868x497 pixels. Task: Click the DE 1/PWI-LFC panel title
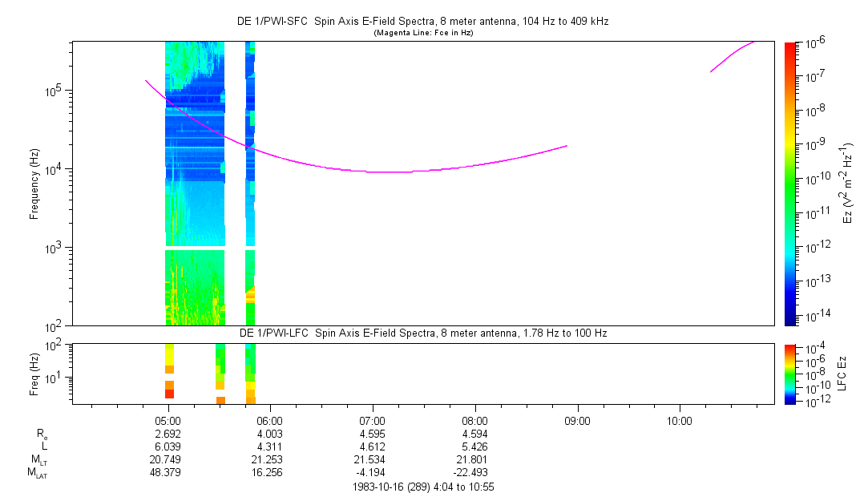tap(423, 333)
